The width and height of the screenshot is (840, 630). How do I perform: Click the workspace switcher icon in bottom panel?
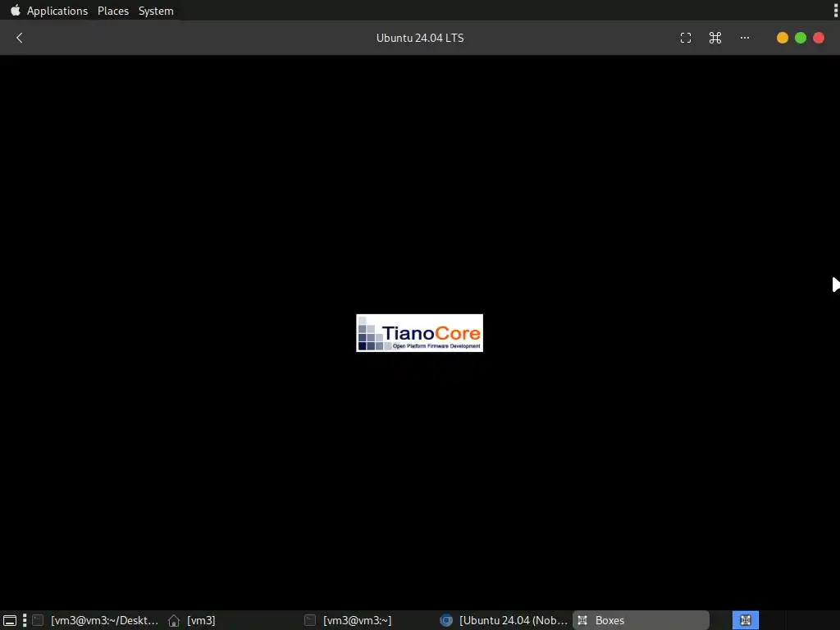[745, 620]
